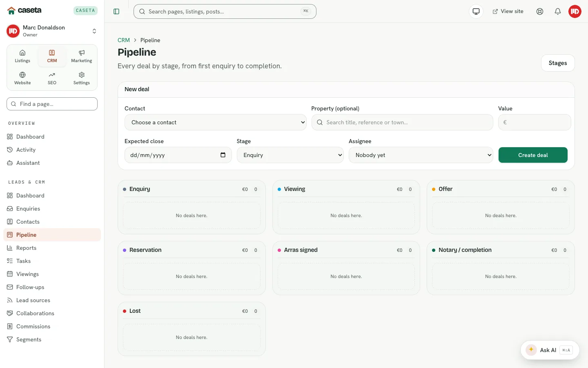
Task: Open Assistant in sidebar
Action: pos(52,163)
